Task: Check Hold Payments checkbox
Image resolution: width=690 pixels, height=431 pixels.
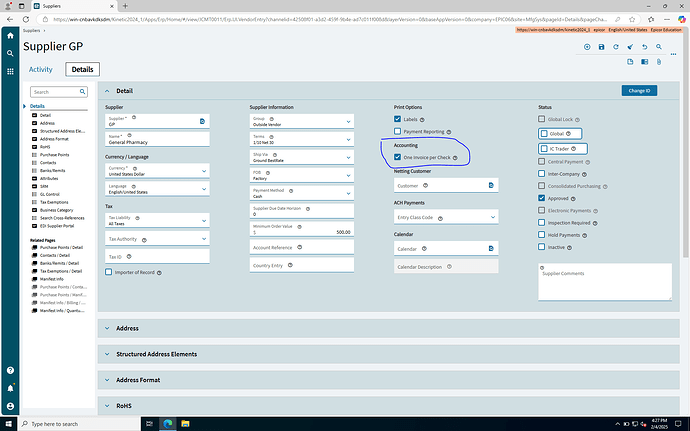Action: [x=542, y=235]
